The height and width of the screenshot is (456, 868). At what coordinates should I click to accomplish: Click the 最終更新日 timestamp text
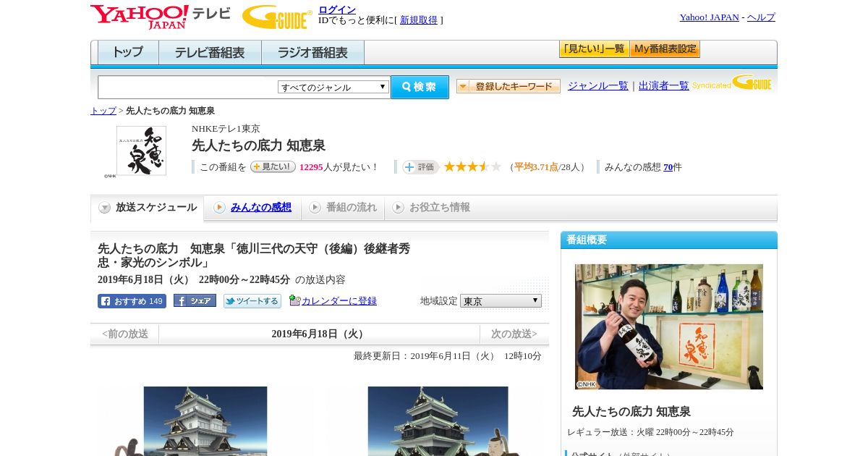448,356
